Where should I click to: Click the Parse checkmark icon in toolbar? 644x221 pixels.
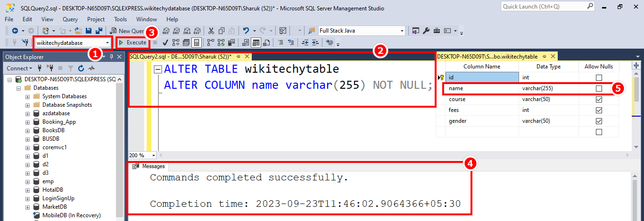click(x=165, y=42)
